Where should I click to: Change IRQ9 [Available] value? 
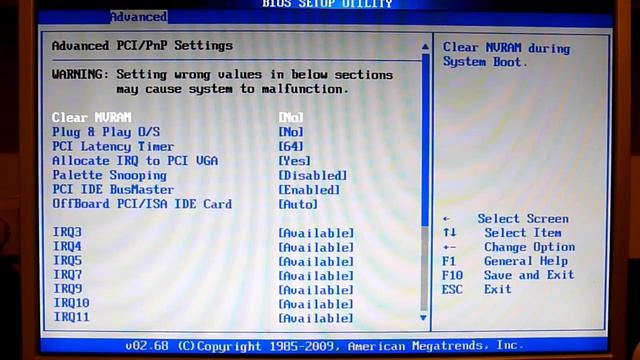[x=316, y=290]
